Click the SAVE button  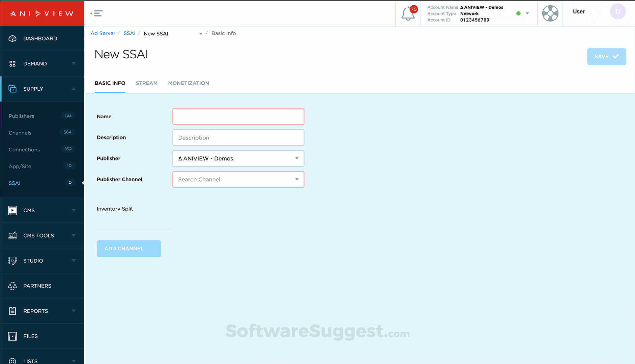(x=606, y=56)
